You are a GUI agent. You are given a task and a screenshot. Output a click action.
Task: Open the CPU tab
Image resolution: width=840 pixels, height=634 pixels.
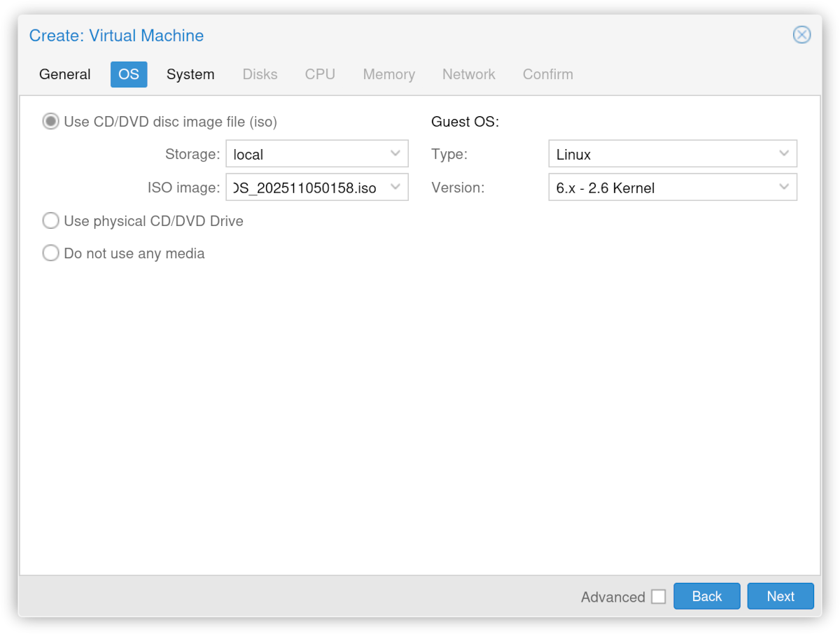[x=320, y=74]
